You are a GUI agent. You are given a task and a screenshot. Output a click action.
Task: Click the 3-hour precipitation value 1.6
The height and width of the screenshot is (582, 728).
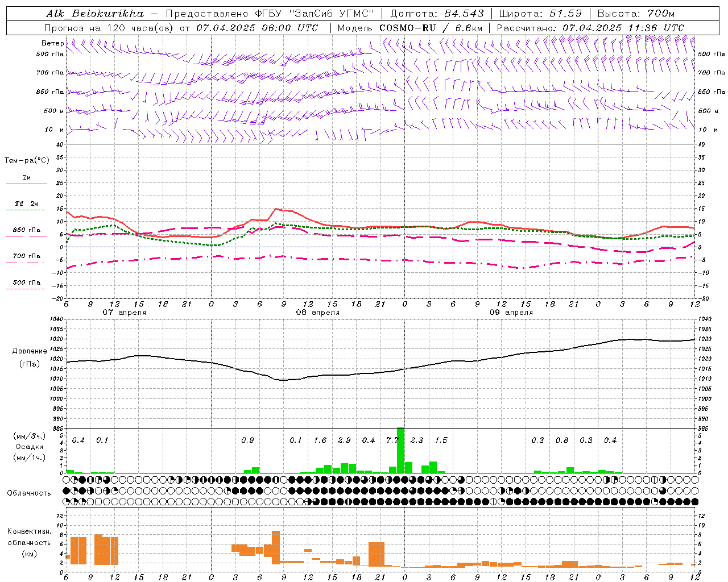coord(320,440)
